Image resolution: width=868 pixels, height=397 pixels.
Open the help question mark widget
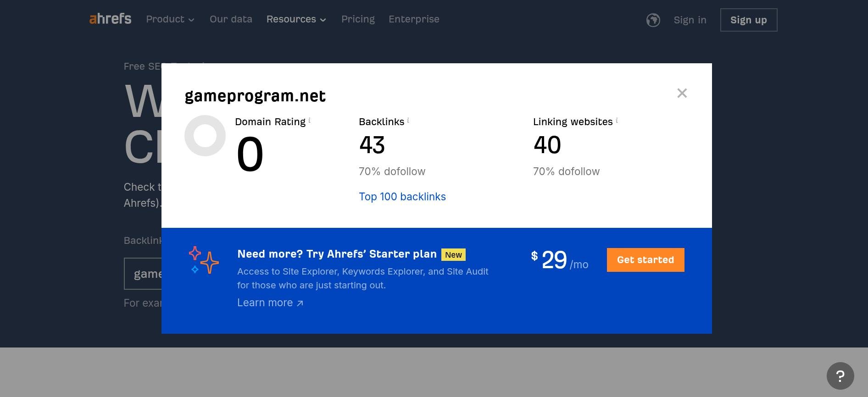[840, 376]
